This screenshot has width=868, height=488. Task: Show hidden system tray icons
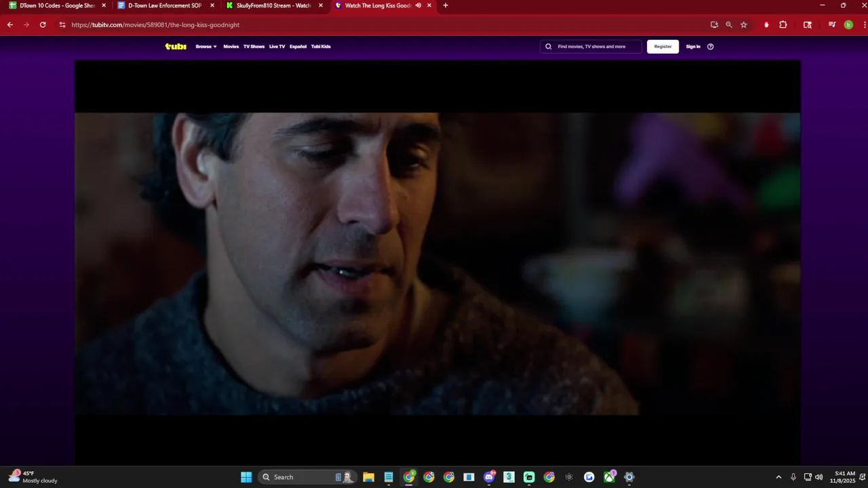click(778, 477)
